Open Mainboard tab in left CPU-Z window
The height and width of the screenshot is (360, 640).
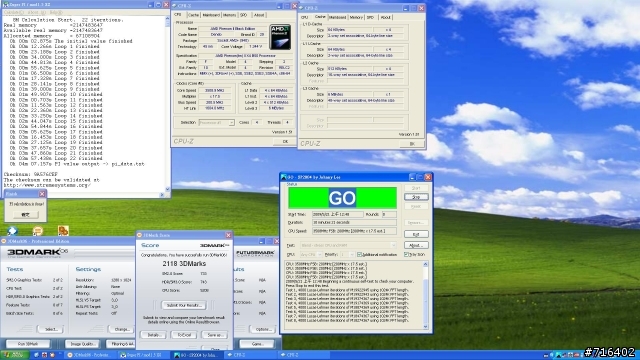[211, 15]
